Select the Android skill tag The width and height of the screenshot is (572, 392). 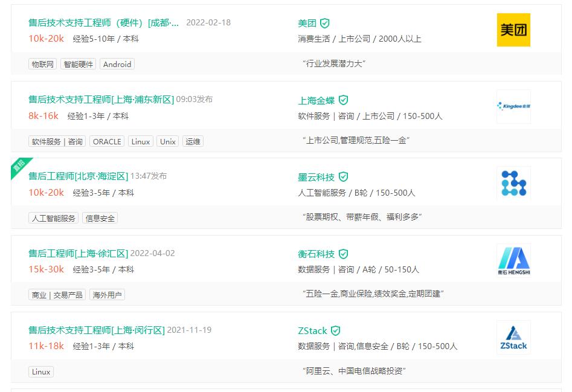117,64
